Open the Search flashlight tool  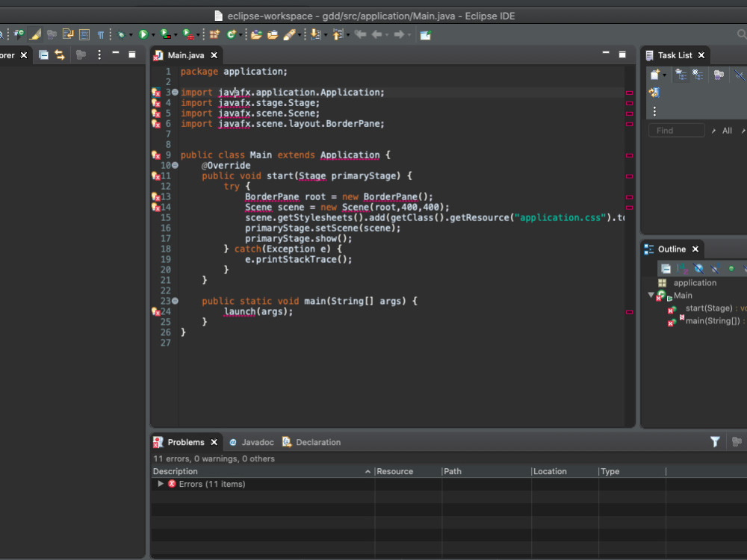tap(289, 34)
